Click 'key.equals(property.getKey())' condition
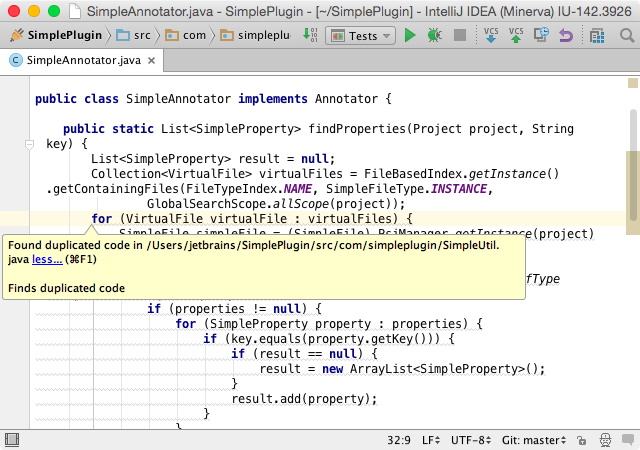Viewport: 640px width, 450px height. pyautogui.click(x=332, y=339)
